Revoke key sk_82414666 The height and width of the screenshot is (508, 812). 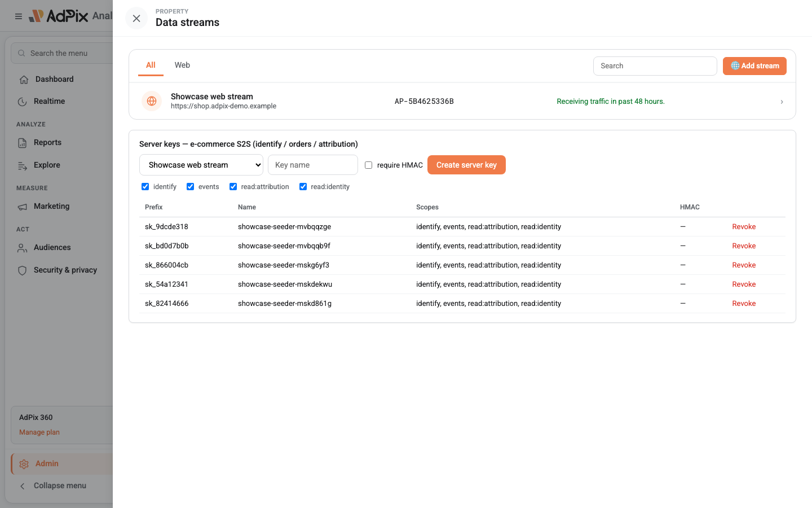pyautogui.click(x=744, y=304)
